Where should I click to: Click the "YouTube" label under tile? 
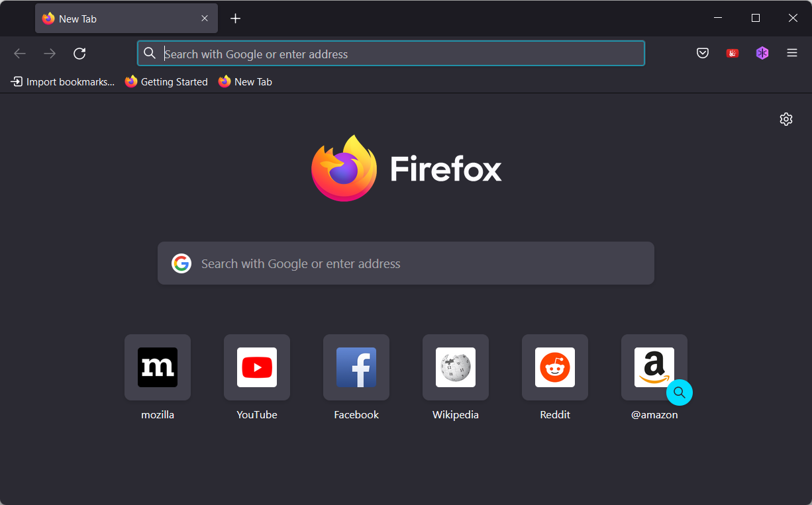click(x=257, y=415)
